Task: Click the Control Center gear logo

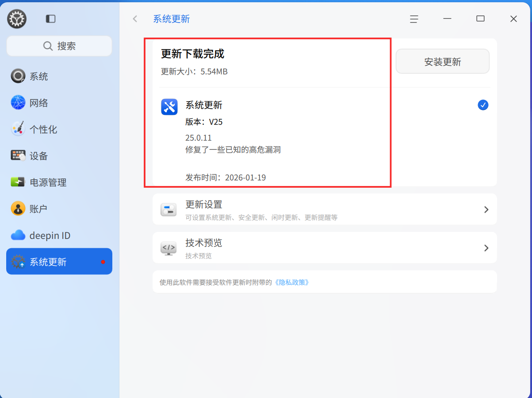Action: pyautogui.click(x=17, y=19)
